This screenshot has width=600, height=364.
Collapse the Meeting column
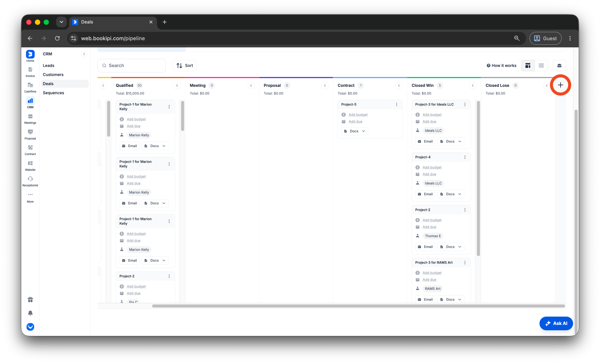pos(251,86)
